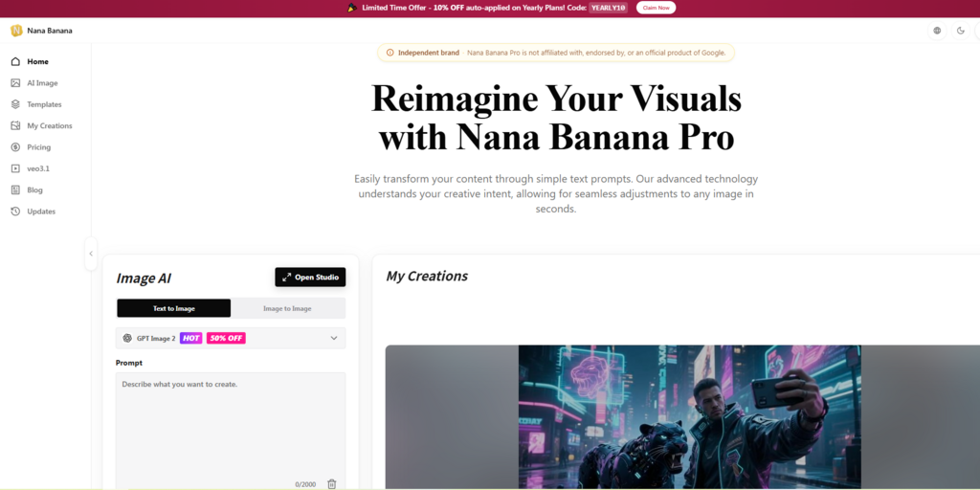This screenshot has width=980, height=490.
Task: Open the cyberpunk selfie creation image
Action: 689,417
